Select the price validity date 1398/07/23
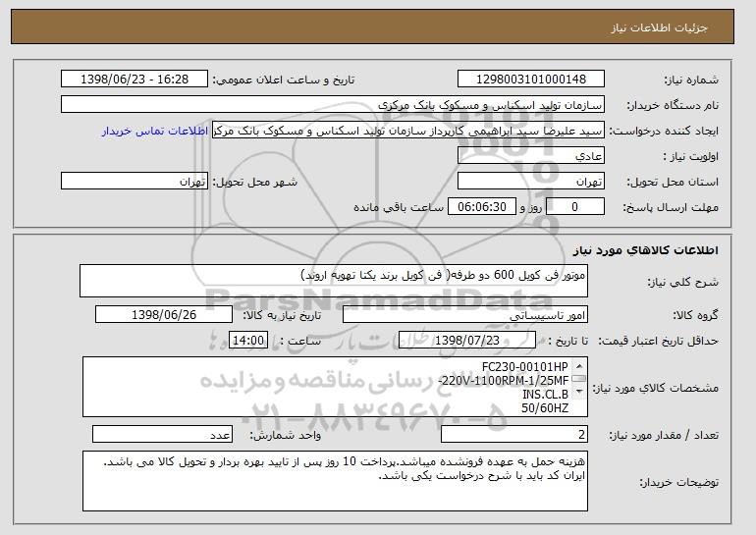This screenshot has width=756, height=535. 467,341
